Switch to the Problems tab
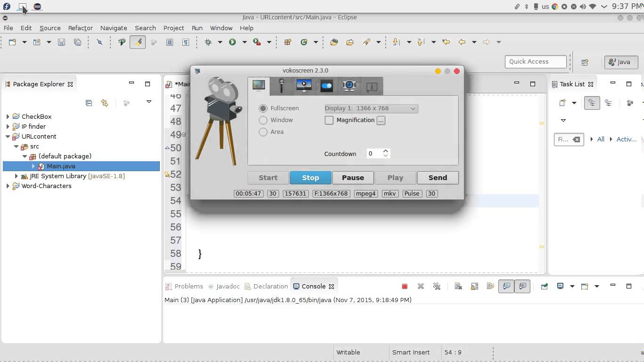Screen dimensions: 644x362 pyautogui.click(x=184, y=286)
